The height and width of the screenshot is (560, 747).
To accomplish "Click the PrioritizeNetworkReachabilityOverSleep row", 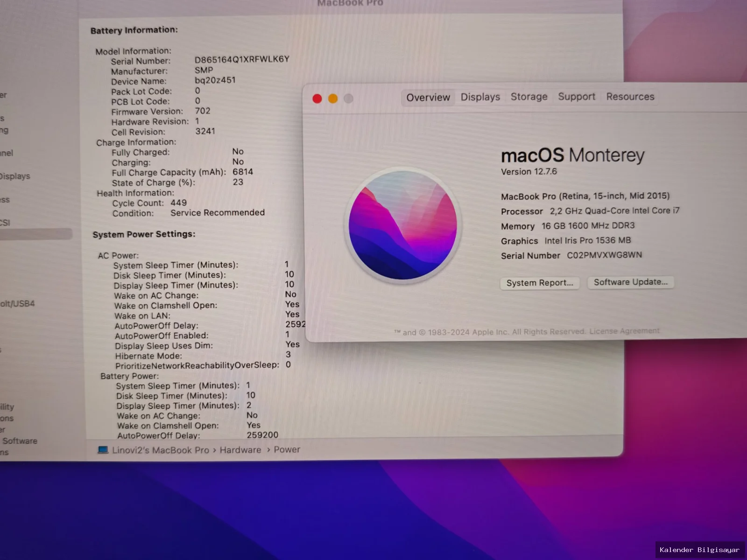I will point(203,365).
